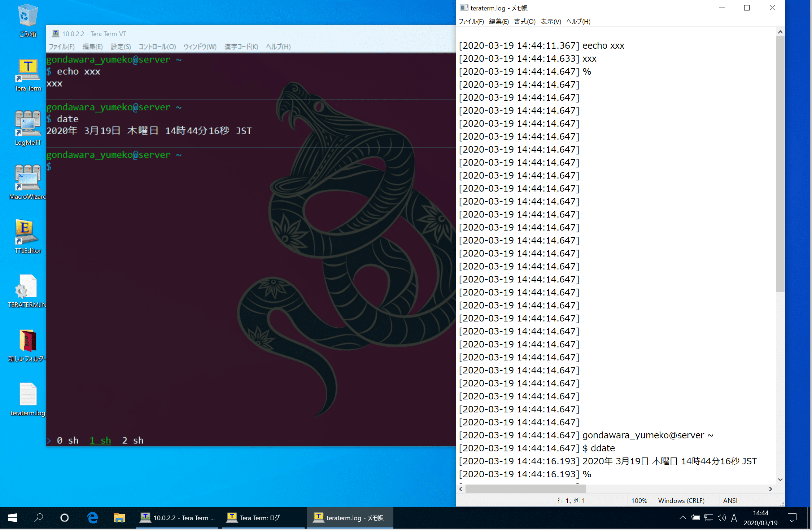The image size is (812, 530).
Task: Click the Tera Term window title icon
Action: tap(56, 34)
